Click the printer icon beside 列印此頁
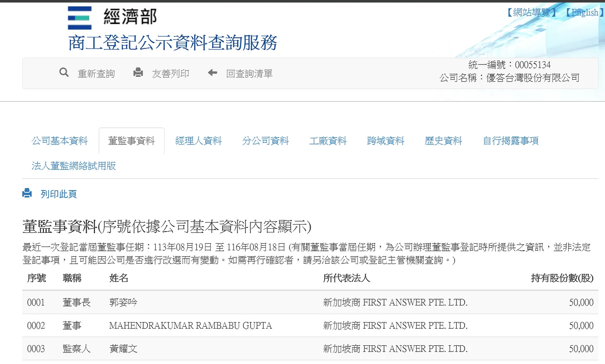605x364 pixels. point(27,193)
